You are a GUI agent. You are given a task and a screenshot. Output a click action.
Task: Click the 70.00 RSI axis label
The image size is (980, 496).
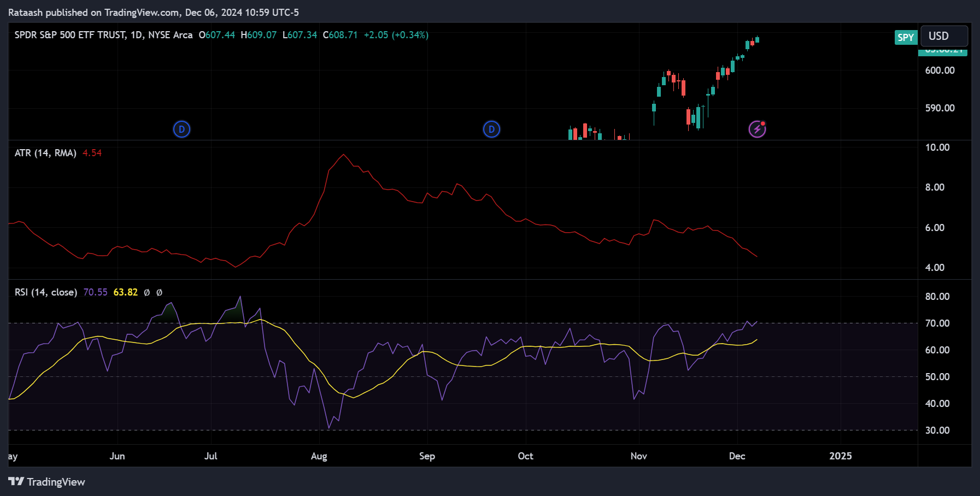[x=937, y=323]
